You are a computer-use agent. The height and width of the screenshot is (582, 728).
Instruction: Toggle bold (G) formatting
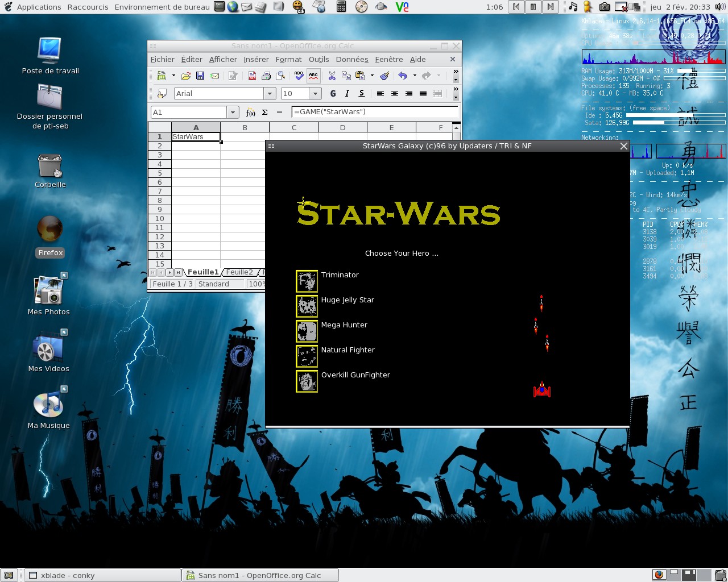(333, 94)
